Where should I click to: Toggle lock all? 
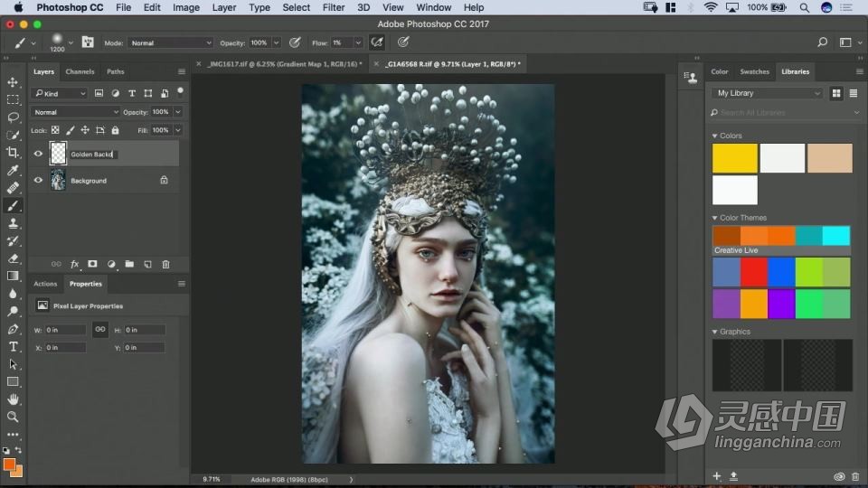[x=115, y=130]
